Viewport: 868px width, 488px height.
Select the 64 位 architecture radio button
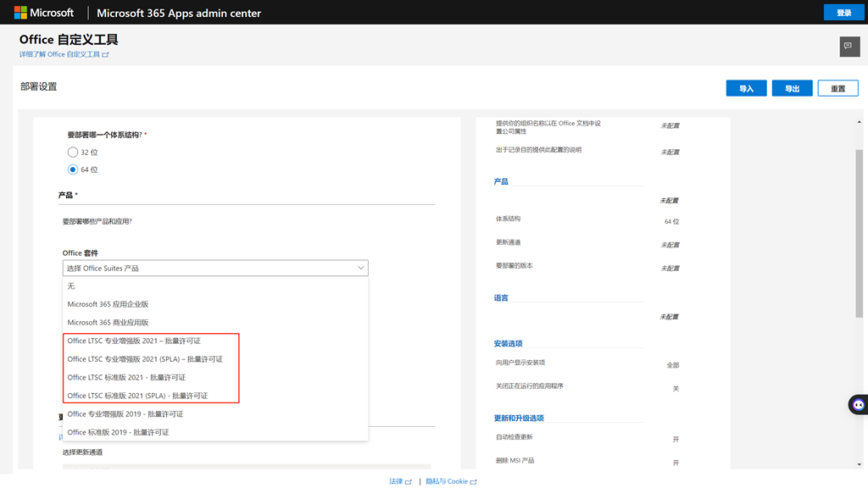pos(73,169)
